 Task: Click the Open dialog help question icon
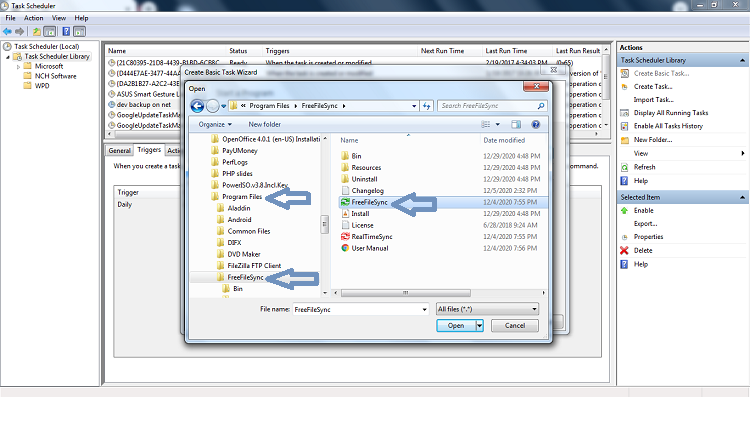pos(536,124)
